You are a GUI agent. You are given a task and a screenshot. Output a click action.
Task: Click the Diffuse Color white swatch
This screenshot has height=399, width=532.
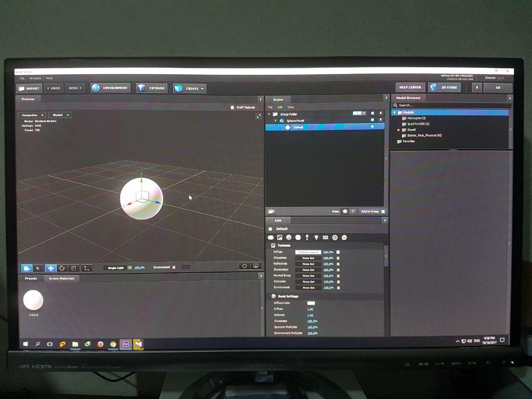311,303
